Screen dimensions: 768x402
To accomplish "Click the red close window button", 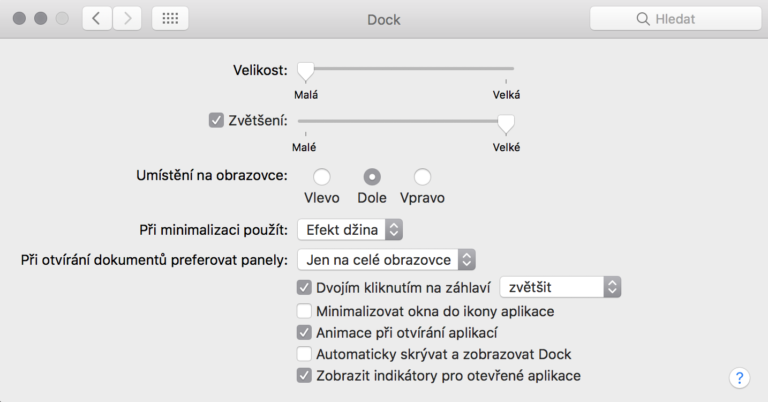I will pyautogui.click(x=20, y=19).
